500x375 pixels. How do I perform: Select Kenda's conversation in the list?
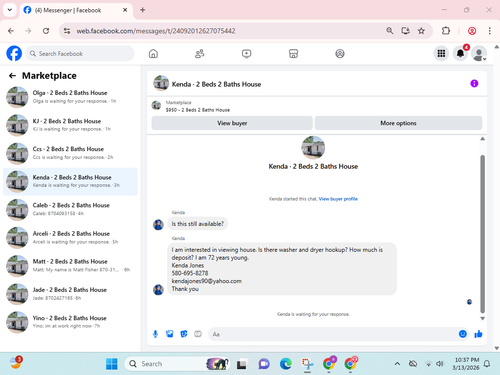[x=70, y=181]
